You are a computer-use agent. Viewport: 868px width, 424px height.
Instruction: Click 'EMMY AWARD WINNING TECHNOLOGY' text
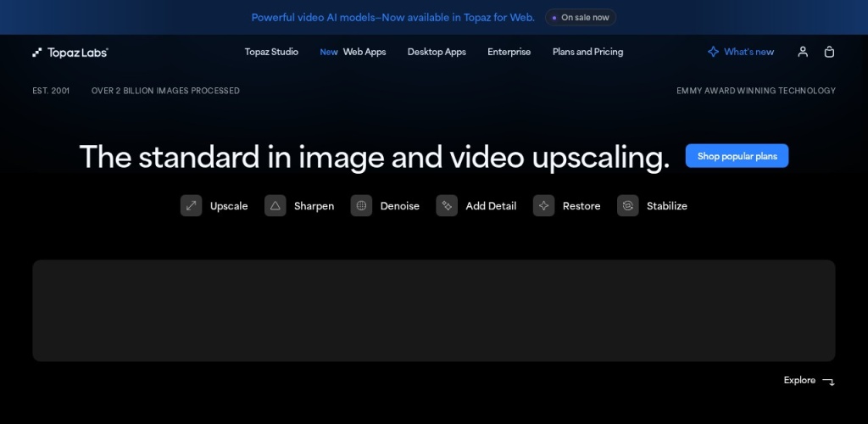756,91
